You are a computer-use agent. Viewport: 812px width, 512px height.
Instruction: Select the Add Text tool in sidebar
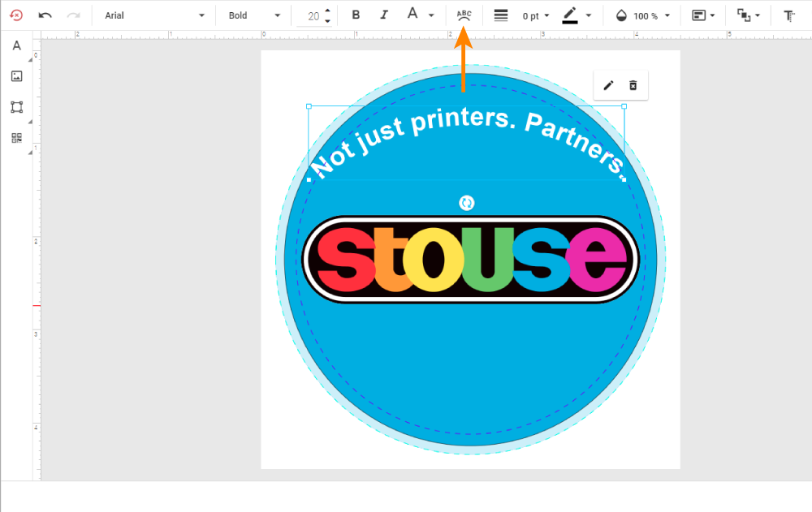click(16, 45)
